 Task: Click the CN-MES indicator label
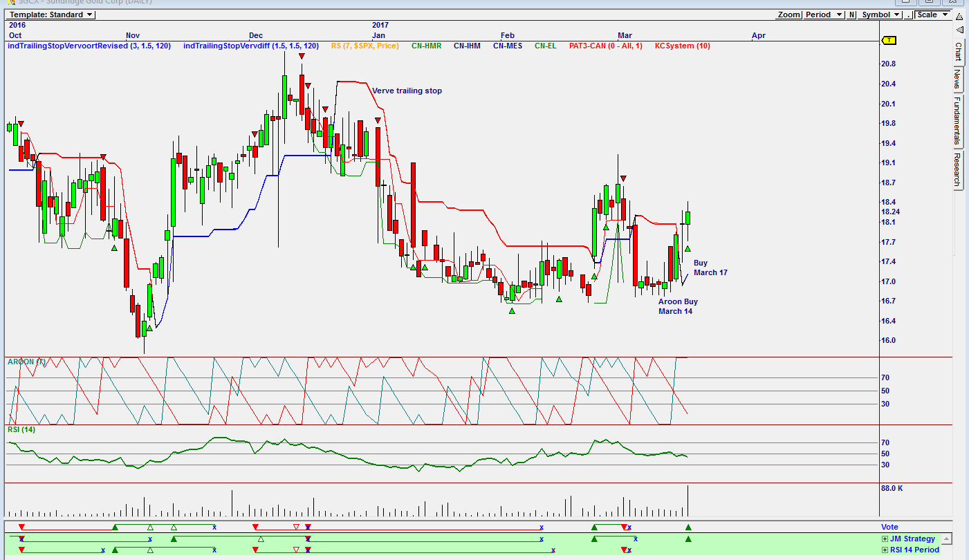(508, 46)
